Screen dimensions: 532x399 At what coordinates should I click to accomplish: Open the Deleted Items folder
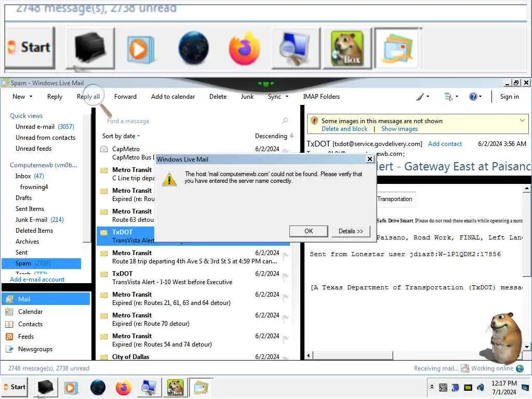click(x=34, y=230)
